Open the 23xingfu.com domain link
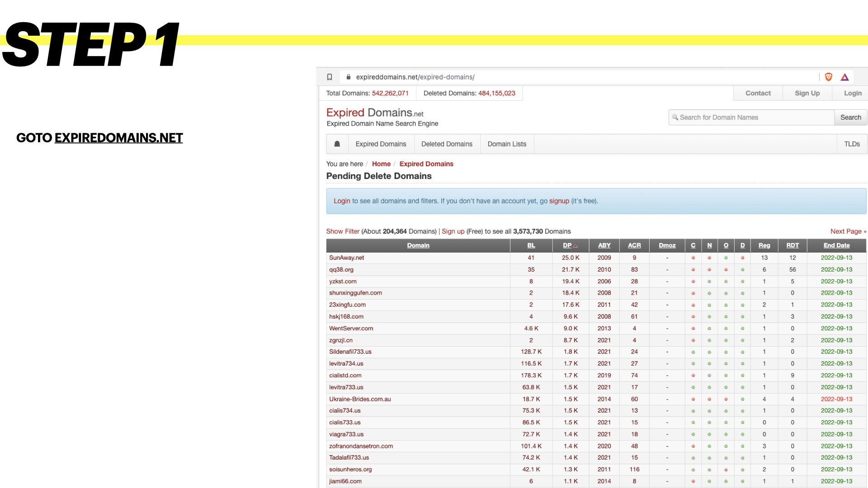Screen dimensions: 868x488 [x=347, y=305]
